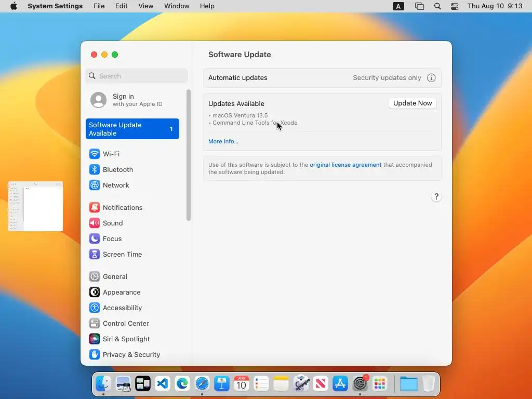Open News app from the Dock

[320, 384]
